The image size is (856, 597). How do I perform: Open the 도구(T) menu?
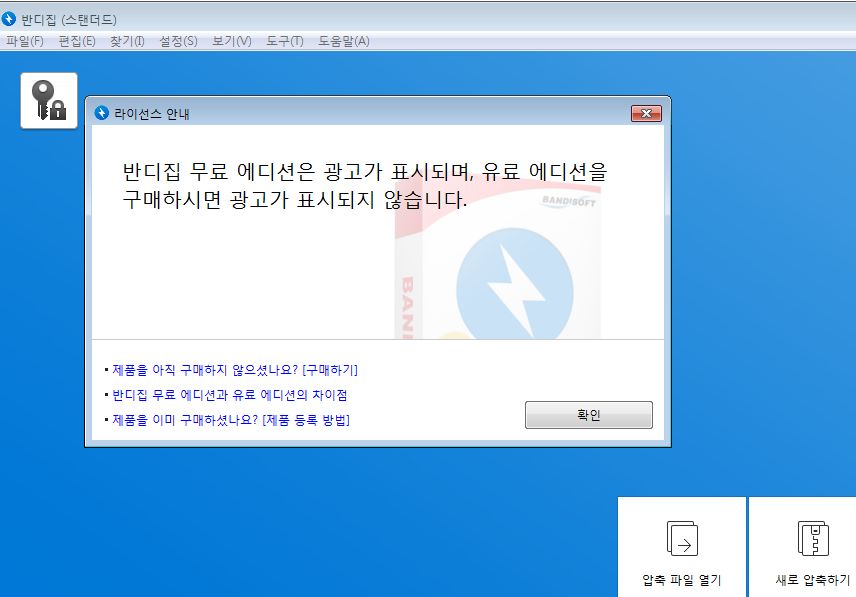click(x=284, y=41)
